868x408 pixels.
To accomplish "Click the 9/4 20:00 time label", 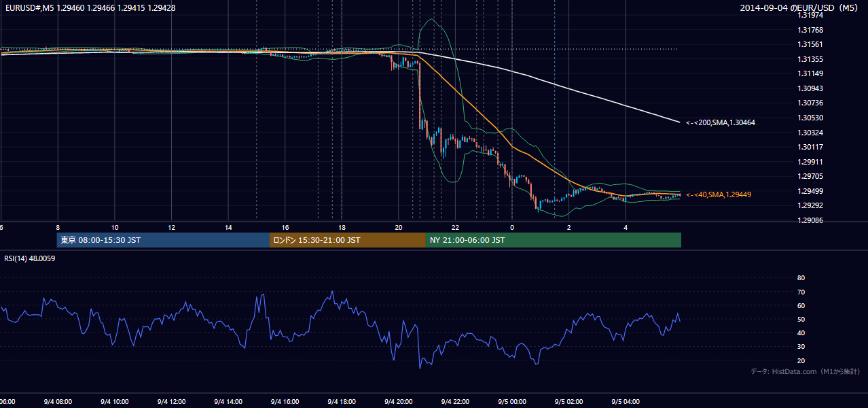I will (398, 402).
